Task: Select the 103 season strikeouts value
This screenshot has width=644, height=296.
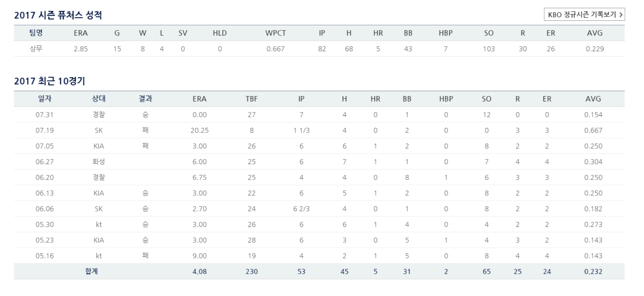Action: pos(489,49)
